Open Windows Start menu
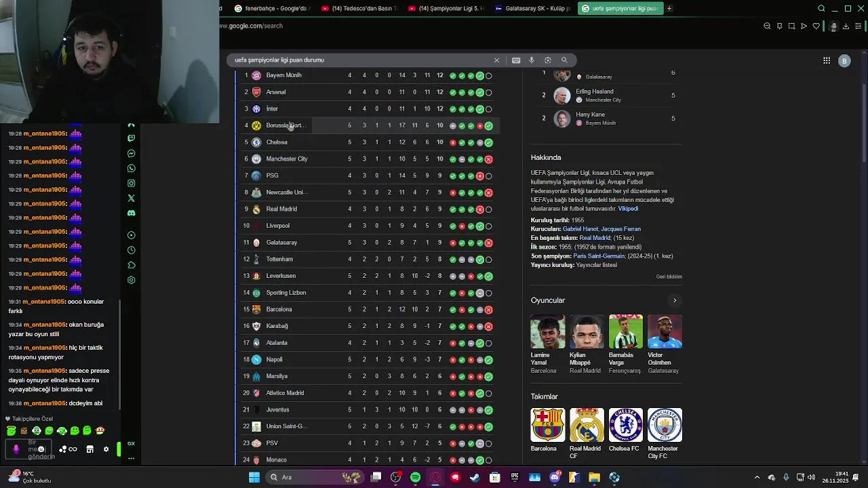Screen dimensions: 868x488 254,477
